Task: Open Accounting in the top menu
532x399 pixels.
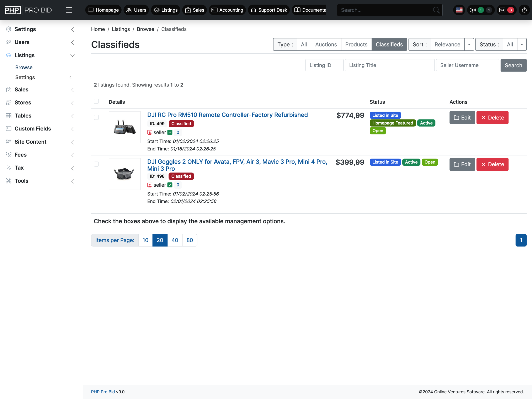Action: pos(227,10)
